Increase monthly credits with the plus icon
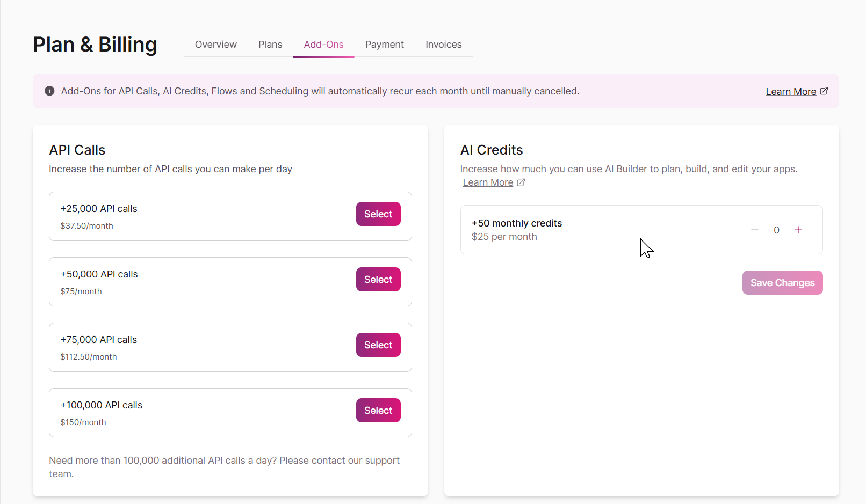The height and width of the screenshot is (504, 866). [x=798, y=230]
